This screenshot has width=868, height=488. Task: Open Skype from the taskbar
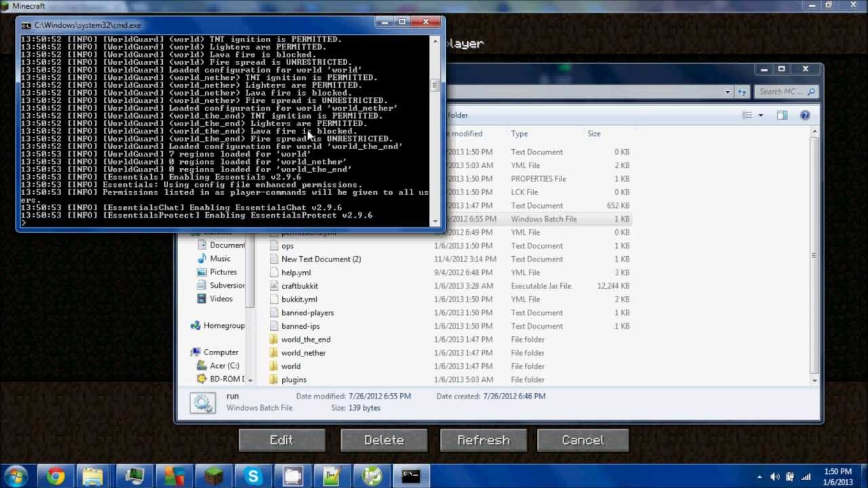pyautogui.click(x=253, y=476)
